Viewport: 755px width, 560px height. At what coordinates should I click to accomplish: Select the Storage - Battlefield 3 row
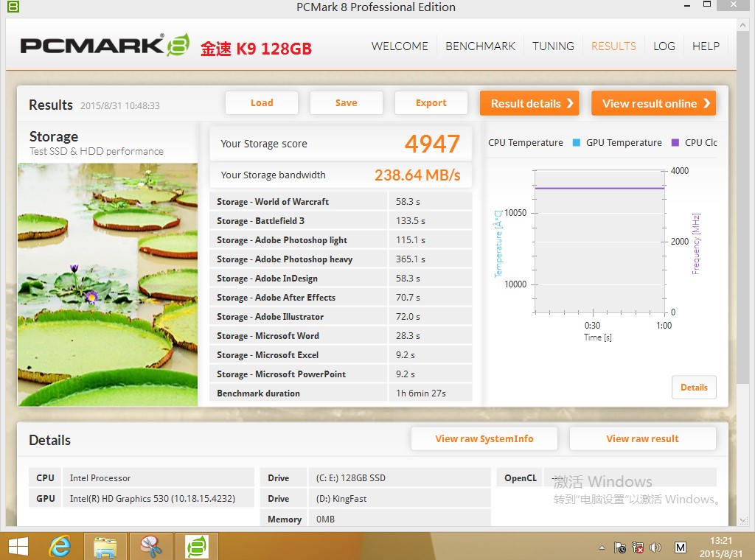(x=341, y=221)
